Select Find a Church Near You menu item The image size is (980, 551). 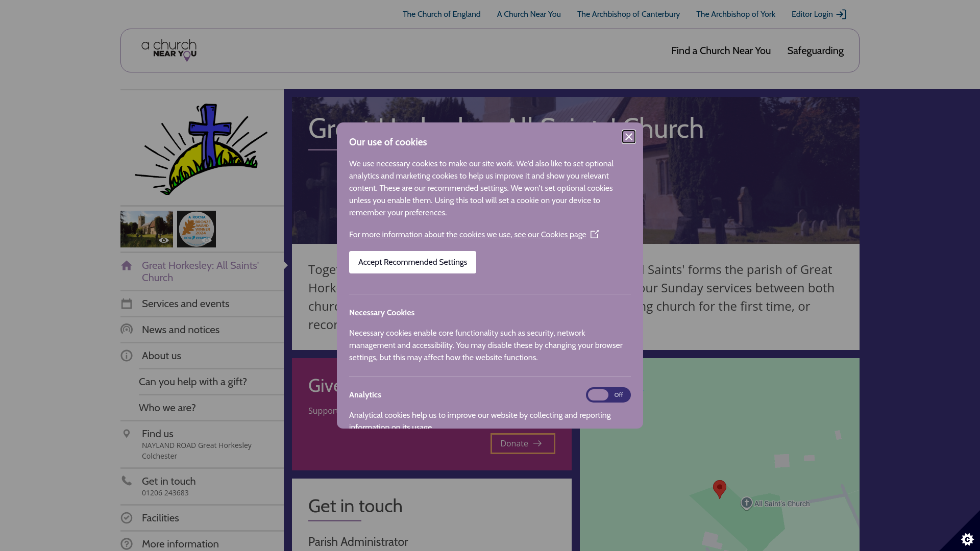(x=721, y=51)
